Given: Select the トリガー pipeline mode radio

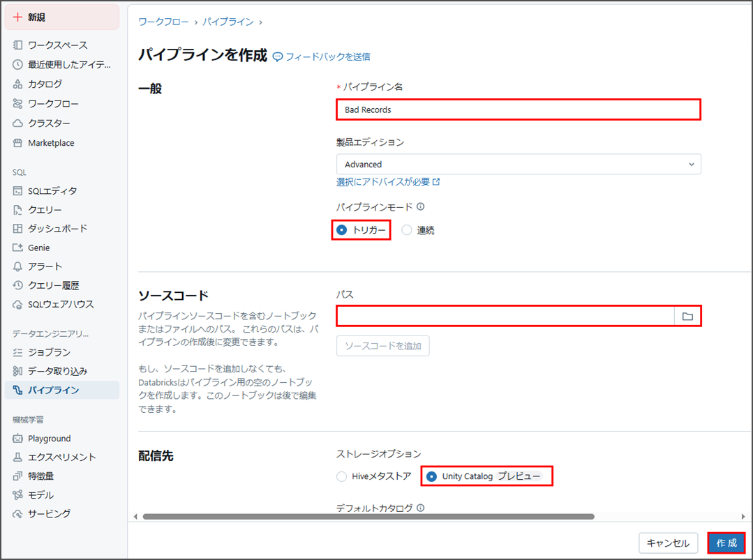Looking at the screenshot, I should coord(341,230).
